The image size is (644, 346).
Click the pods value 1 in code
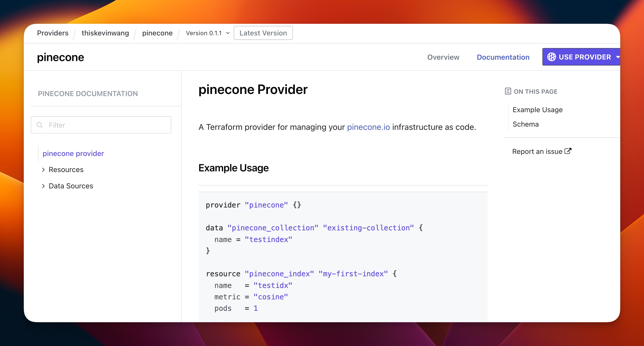pyautogui.click(x=256, y=308)
